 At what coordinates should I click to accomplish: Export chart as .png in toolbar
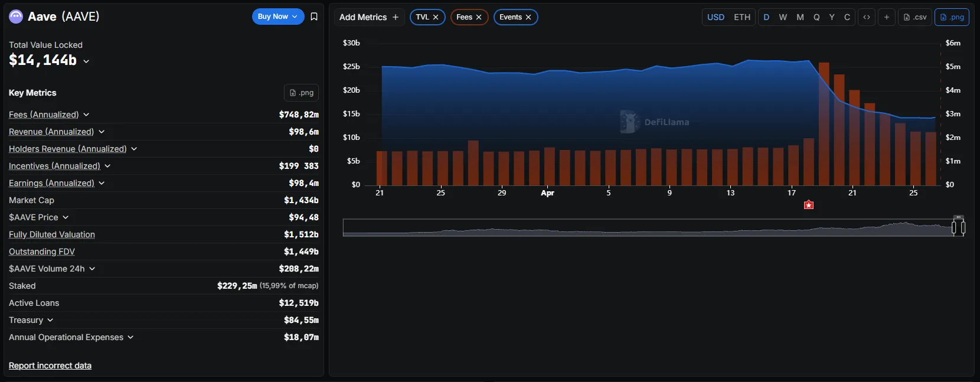point(952,17)
